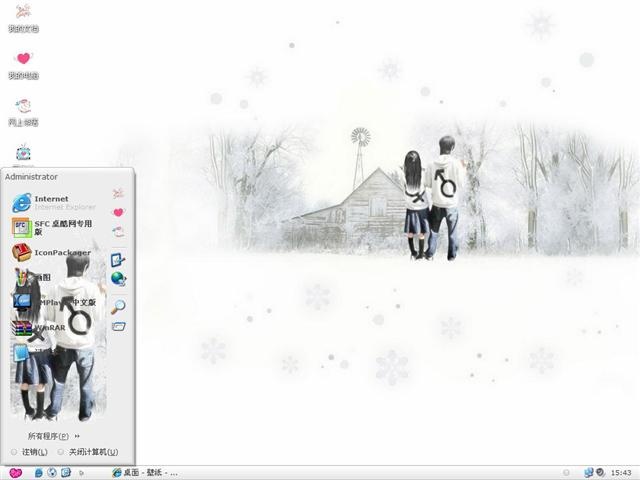Click 关闭计算机(U) shut down button
The height and width of the screenshot is (480, 640).
[x=88, y=452]
